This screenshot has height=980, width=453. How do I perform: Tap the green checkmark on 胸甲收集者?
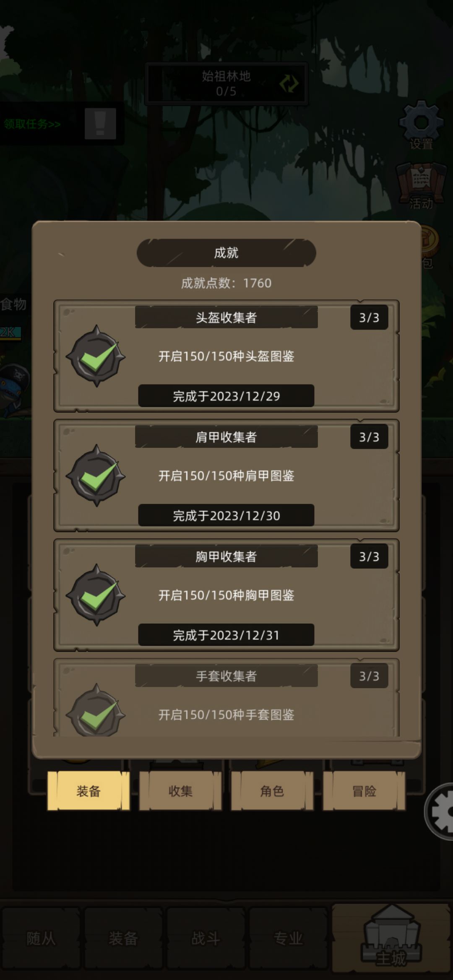coord(96,595)
